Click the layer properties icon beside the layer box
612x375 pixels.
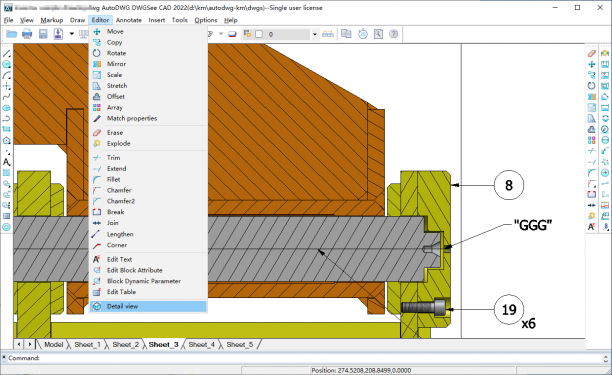point(247,34)
